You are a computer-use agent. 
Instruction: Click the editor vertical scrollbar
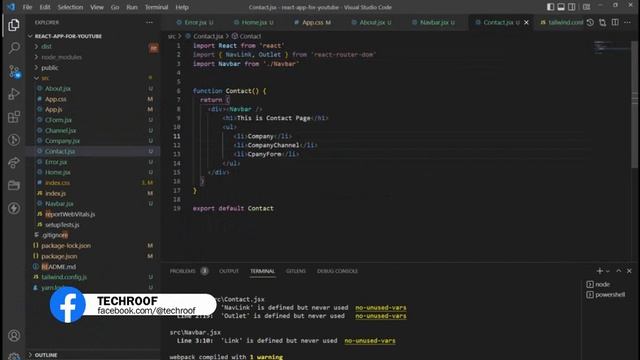[x=634, y=104]
